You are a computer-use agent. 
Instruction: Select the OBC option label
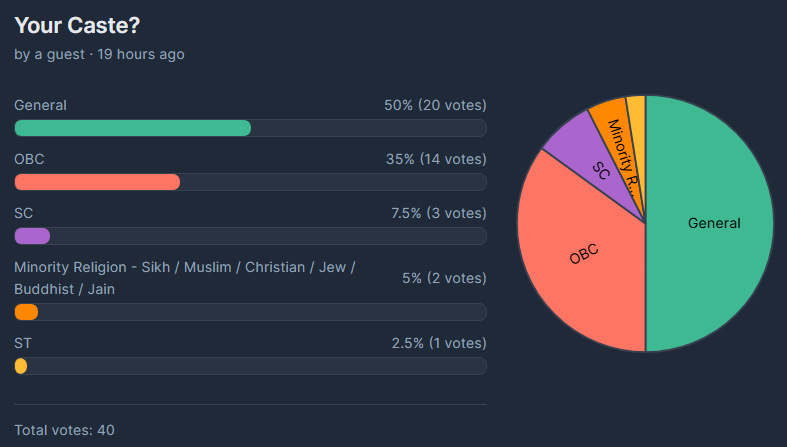pyautogui.click(x=29, y=159)
